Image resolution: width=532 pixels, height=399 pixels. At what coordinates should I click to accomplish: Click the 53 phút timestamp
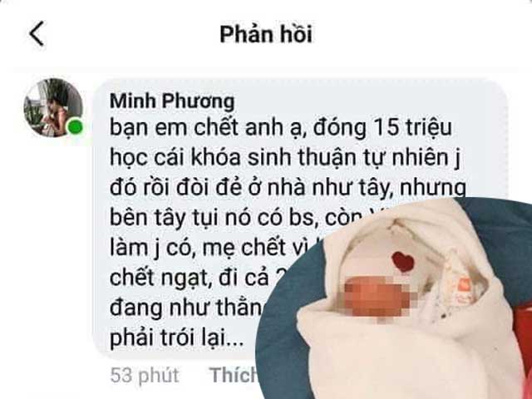click(145, 375)
